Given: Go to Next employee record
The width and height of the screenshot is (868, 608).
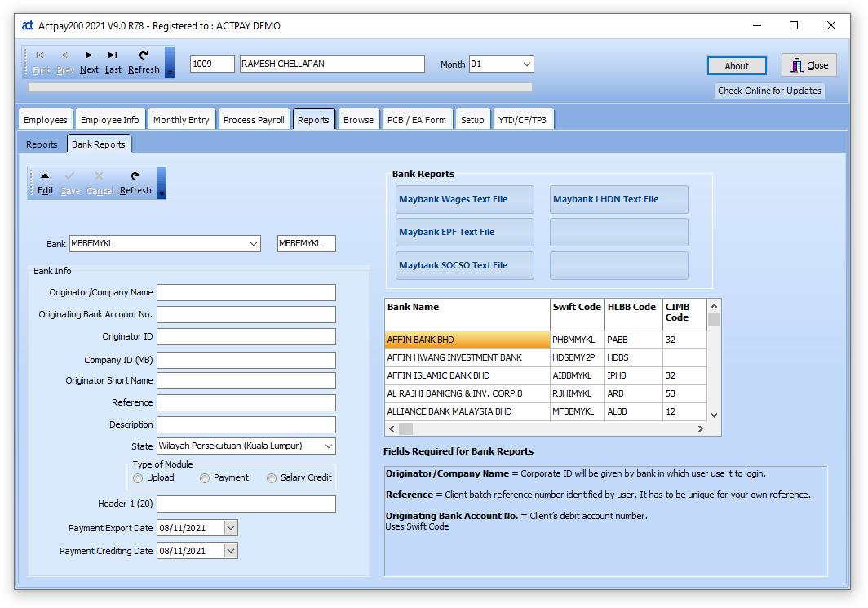Looking at the screenshot, I should pyautogui.click(x=89, y=62).
